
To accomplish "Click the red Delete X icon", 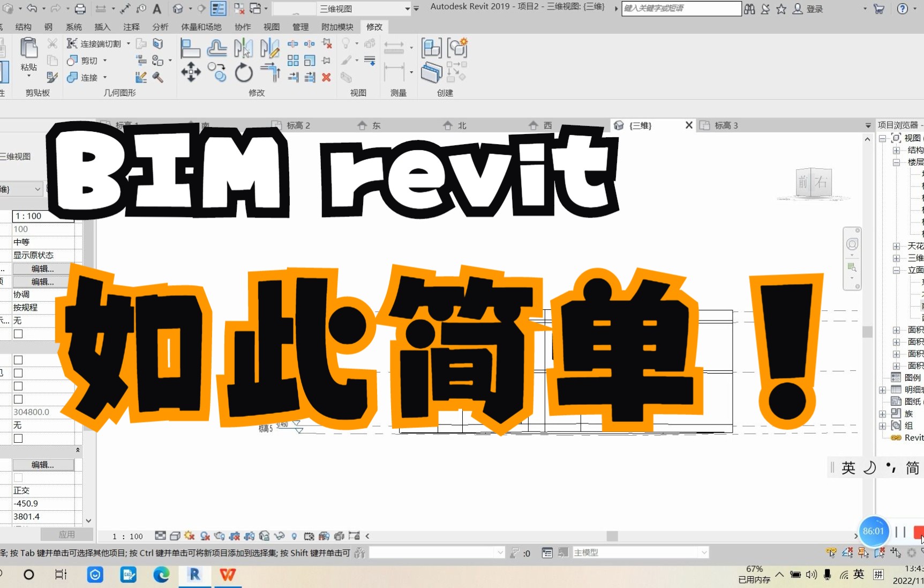I will tap(326, 78).
